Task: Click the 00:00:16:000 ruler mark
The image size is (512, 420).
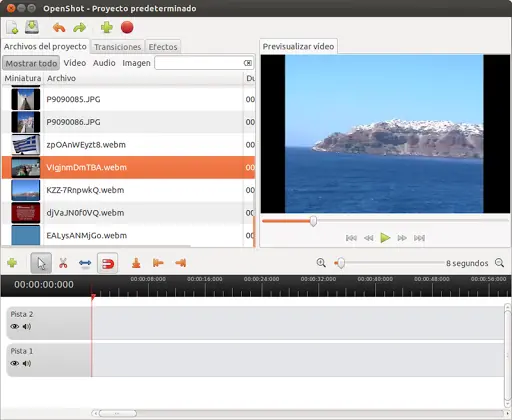Action: pos(205,279)
